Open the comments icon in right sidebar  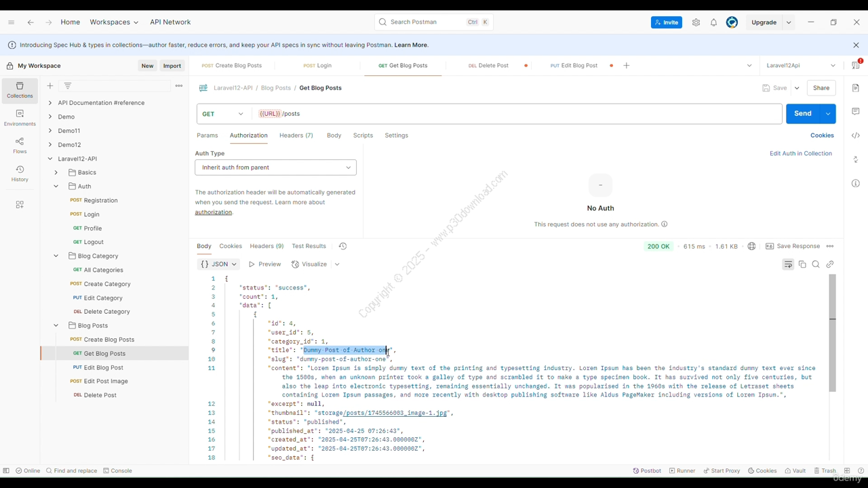point(856,112)
